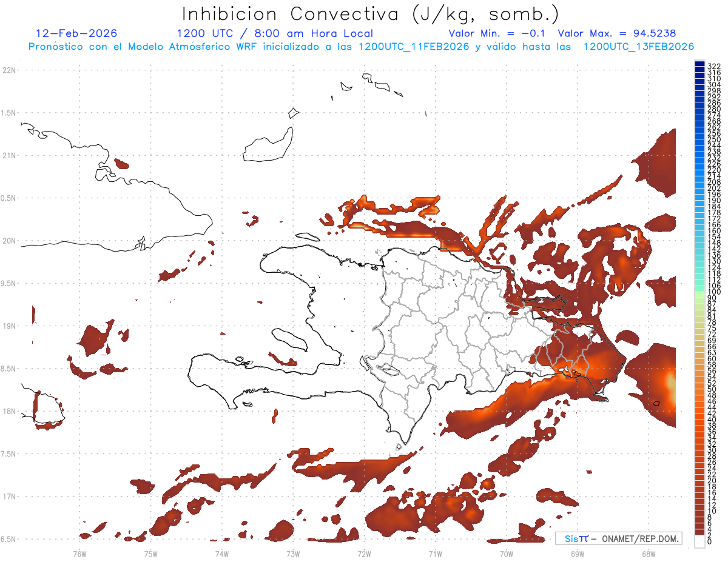Click the '72W' longitude label
Viewport: 728px width, 562px height.
364,554
